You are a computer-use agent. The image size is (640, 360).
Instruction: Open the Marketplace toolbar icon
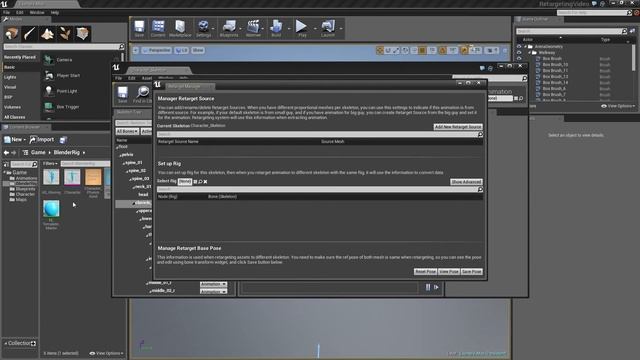(180, 28)
